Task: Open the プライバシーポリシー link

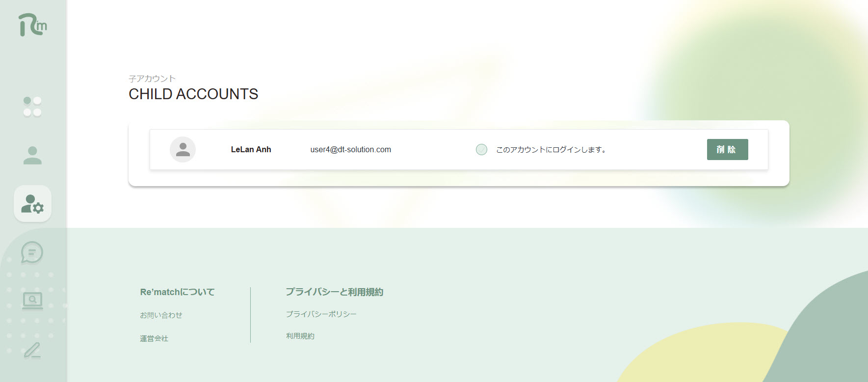Action: 321,314
